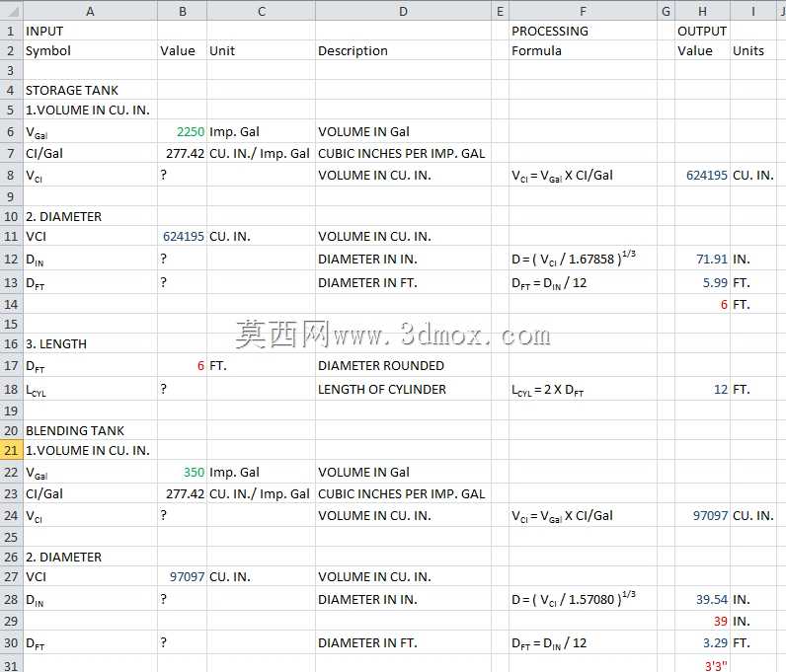Select the 97097 output cell in row 24
This screenshot has height=672, width=786.
(702, 515)
